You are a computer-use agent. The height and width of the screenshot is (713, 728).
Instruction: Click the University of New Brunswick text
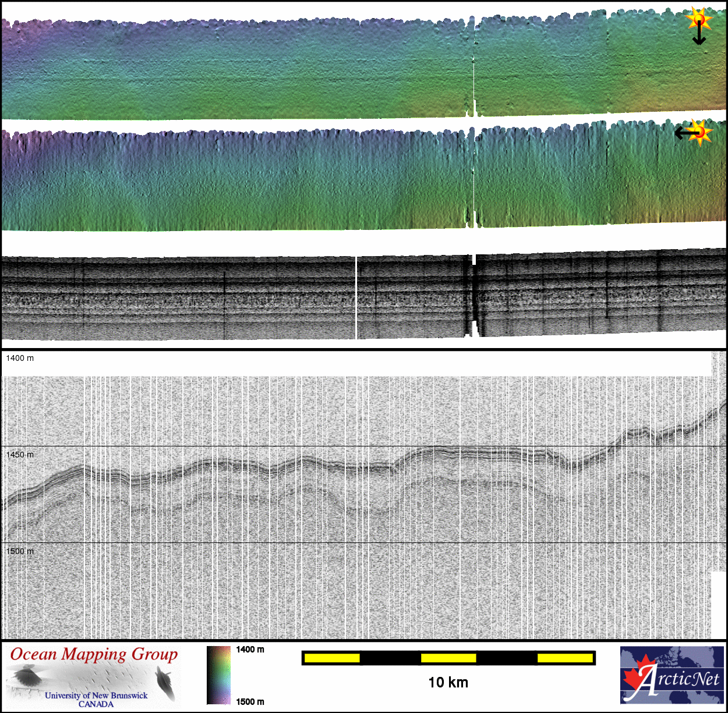point(96,695)
